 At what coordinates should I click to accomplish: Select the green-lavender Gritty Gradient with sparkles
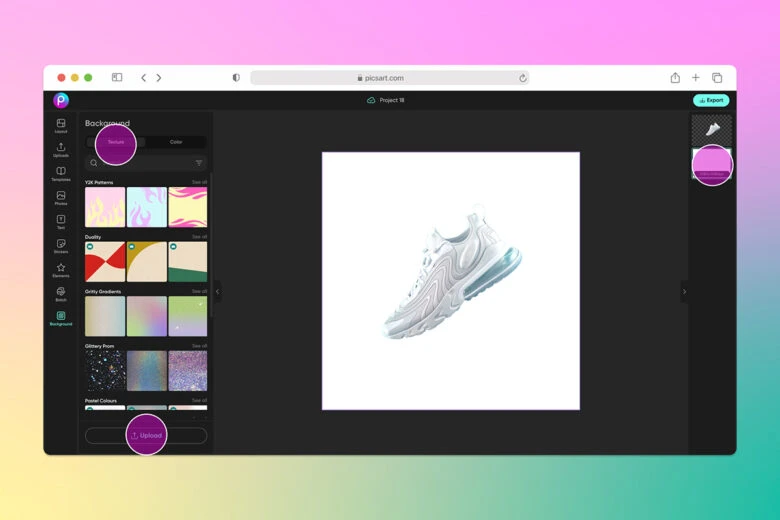point(188,316)
